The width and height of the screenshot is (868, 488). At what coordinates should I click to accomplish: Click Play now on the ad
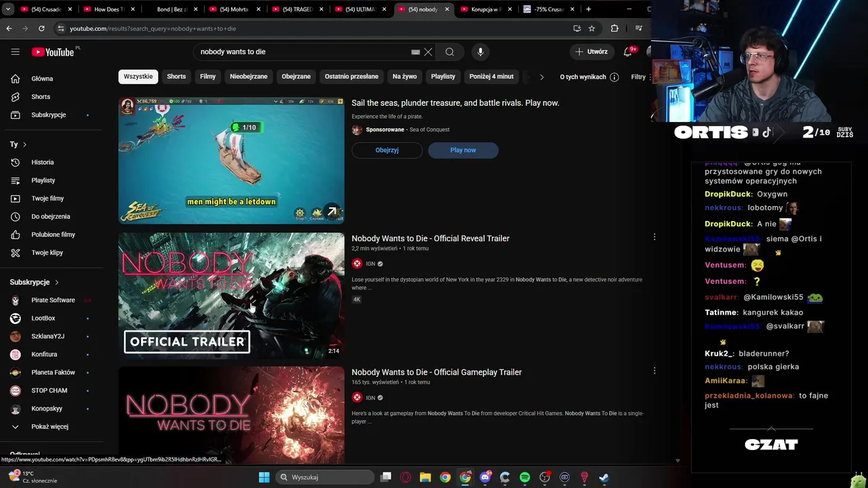tap(463, 150)
